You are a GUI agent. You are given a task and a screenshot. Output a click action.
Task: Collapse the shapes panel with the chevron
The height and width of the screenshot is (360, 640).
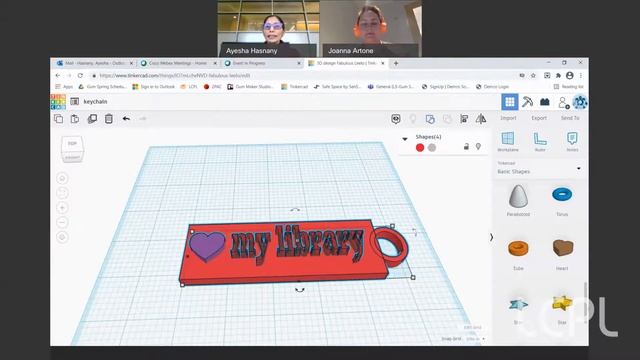(491, 237)
